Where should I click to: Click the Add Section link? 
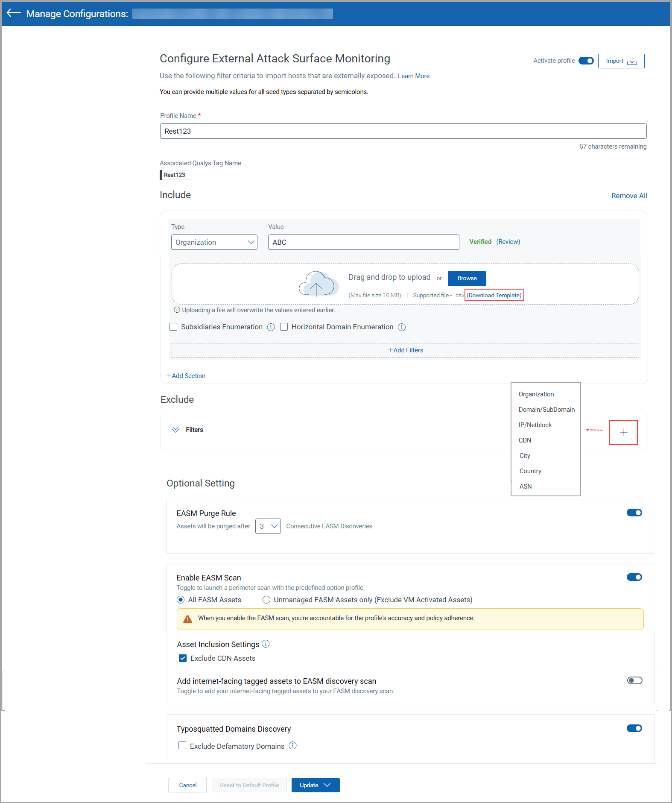[186, 376]
